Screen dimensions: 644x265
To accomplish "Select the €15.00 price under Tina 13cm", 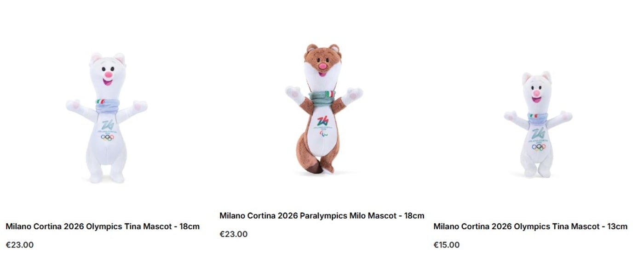I will point(447,245).
